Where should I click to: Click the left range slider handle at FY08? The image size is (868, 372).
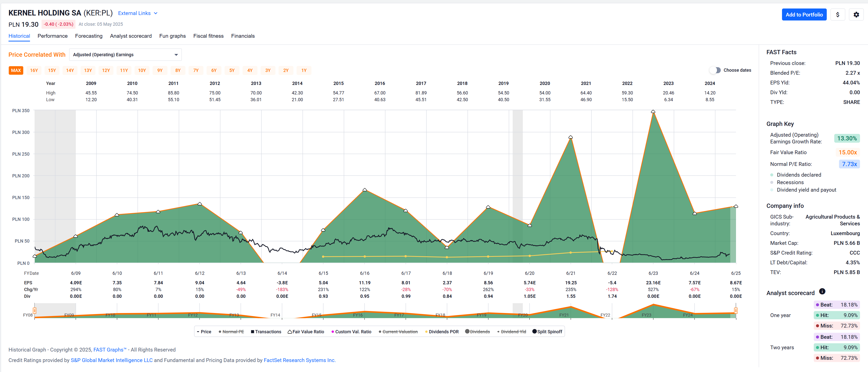point(34,310)
